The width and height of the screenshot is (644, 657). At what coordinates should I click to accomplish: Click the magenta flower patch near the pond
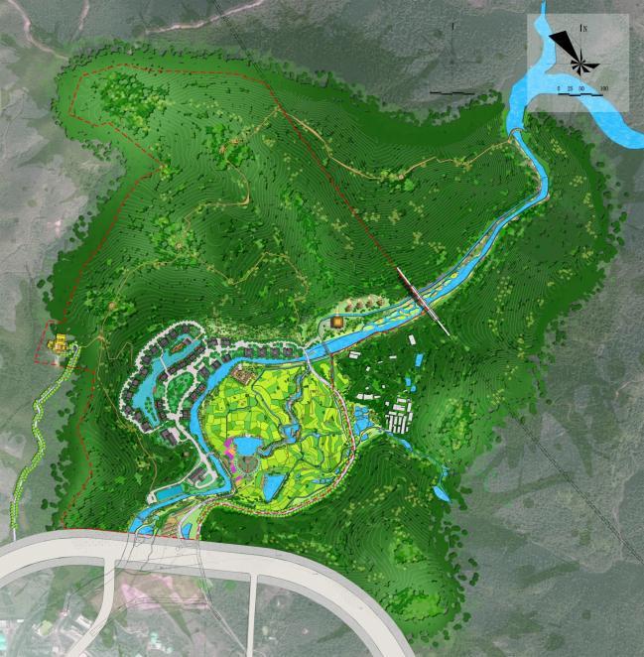[230, 450]
